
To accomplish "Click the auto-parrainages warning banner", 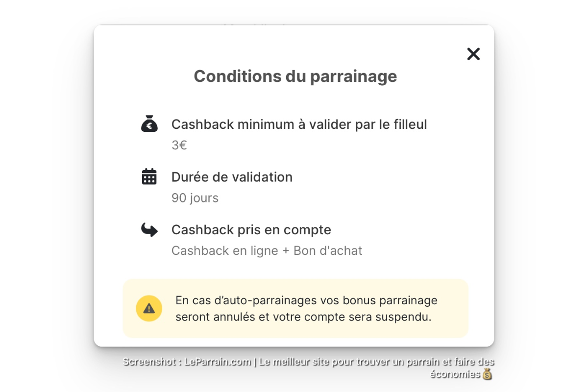I will [306, 308].
